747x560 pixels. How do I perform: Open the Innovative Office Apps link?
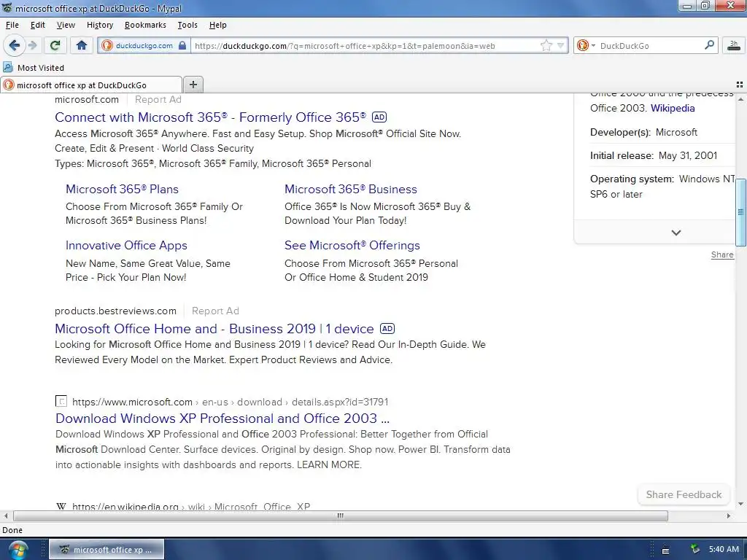(126, 245)
